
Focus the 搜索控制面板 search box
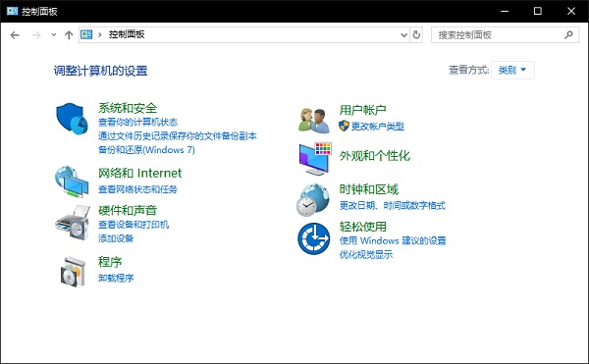tap(505, 35)
